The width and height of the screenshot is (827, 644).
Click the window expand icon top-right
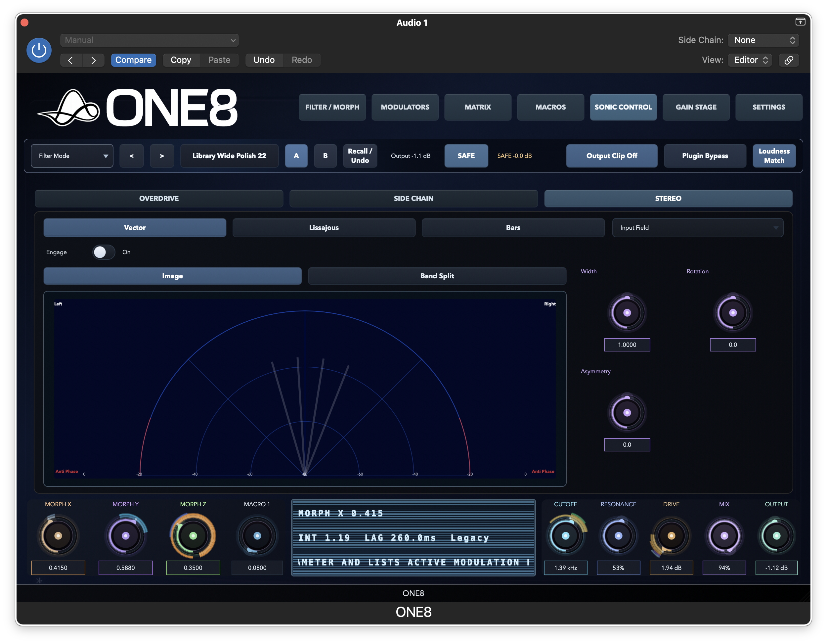[800, 22]
